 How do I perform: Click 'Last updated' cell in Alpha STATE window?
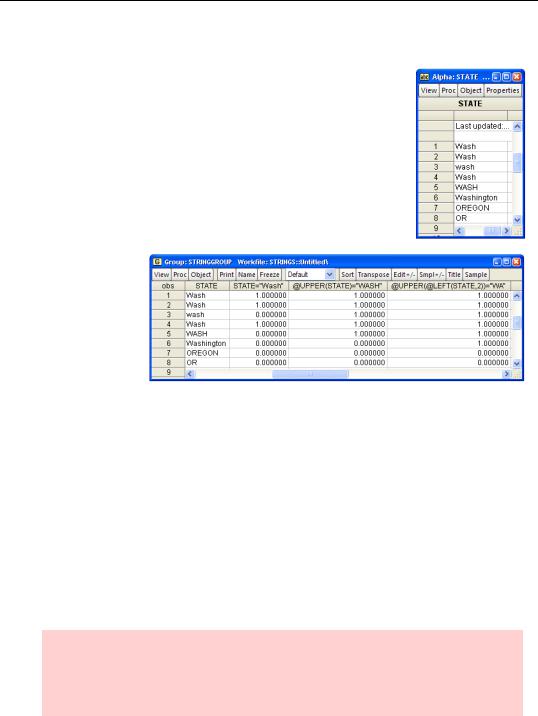point(483,126)
